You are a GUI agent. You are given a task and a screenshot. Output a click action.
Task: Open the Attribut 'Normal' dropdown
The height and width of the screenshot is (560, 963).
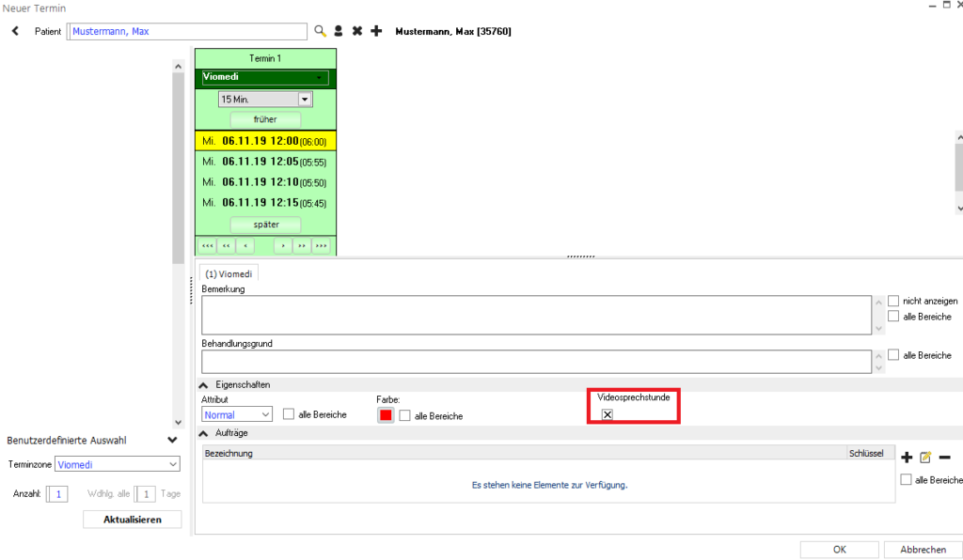point(265,414)
